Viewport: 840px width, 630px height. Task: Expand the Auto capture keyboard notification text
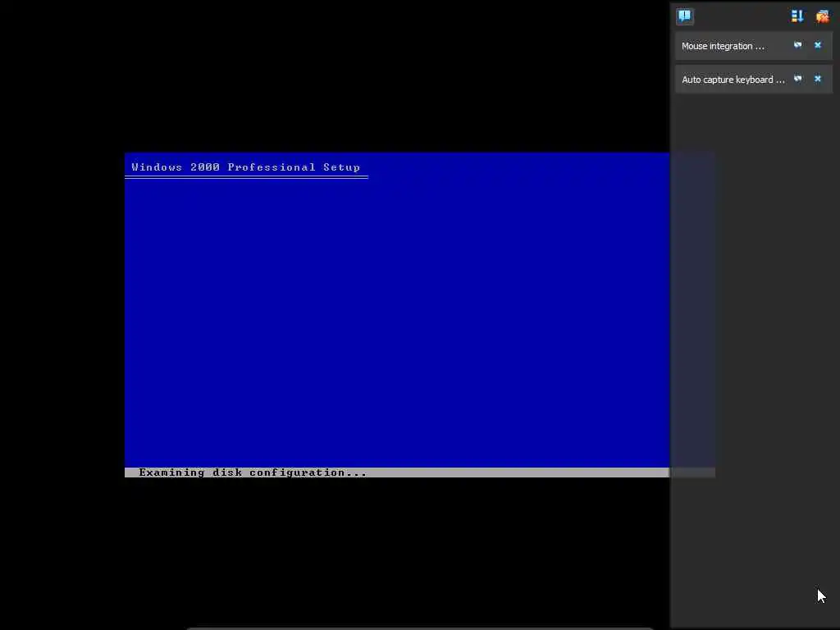[733, 80]
